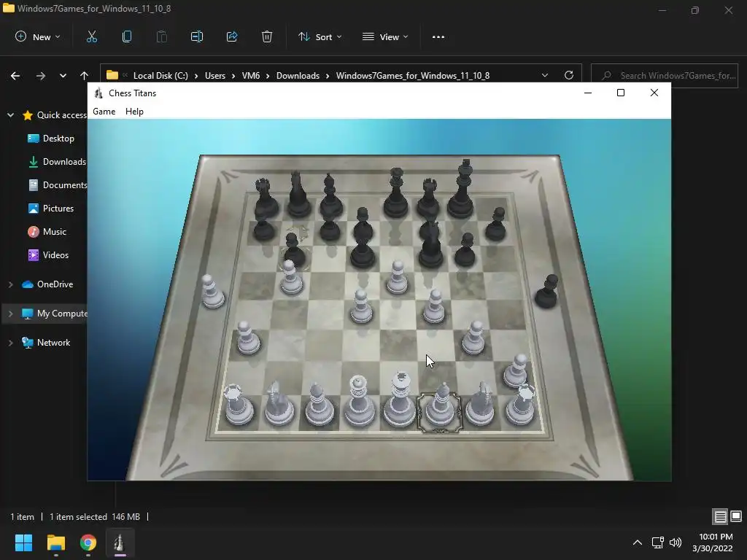Open the Game menu in Chess Titans
The width and height of the screenshot is (747, 560).
(x=104, y=112)
